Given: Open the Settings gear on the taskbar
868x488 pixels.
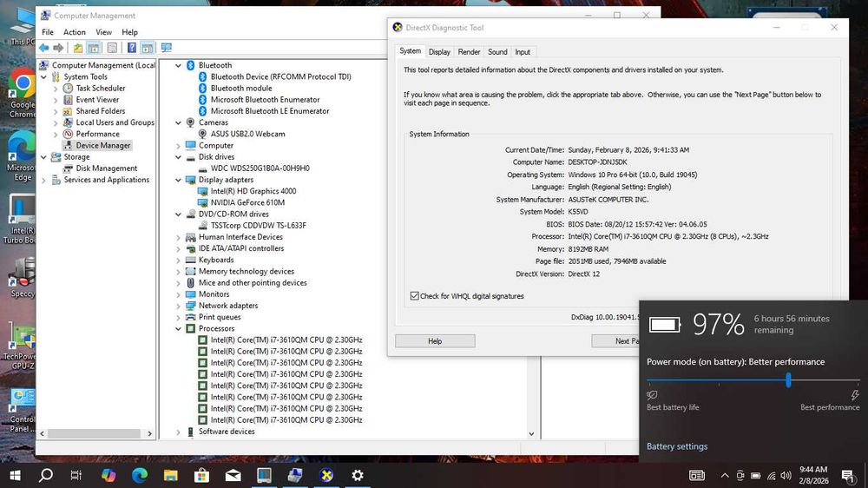Looking at the screenshot, I should (x=358, y=475).
